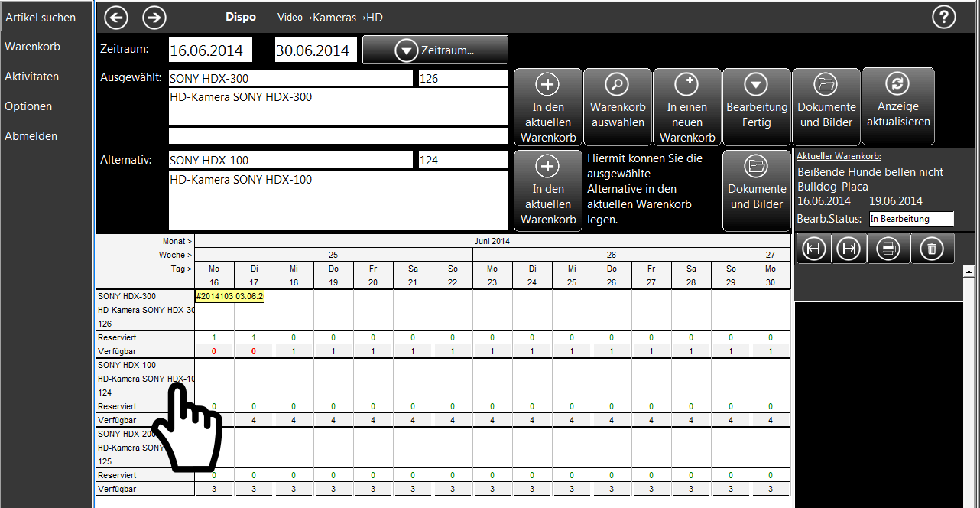Click Warenkorb auswählen button
Viewport: 980px width, 508px height.
tap(618, 107)
